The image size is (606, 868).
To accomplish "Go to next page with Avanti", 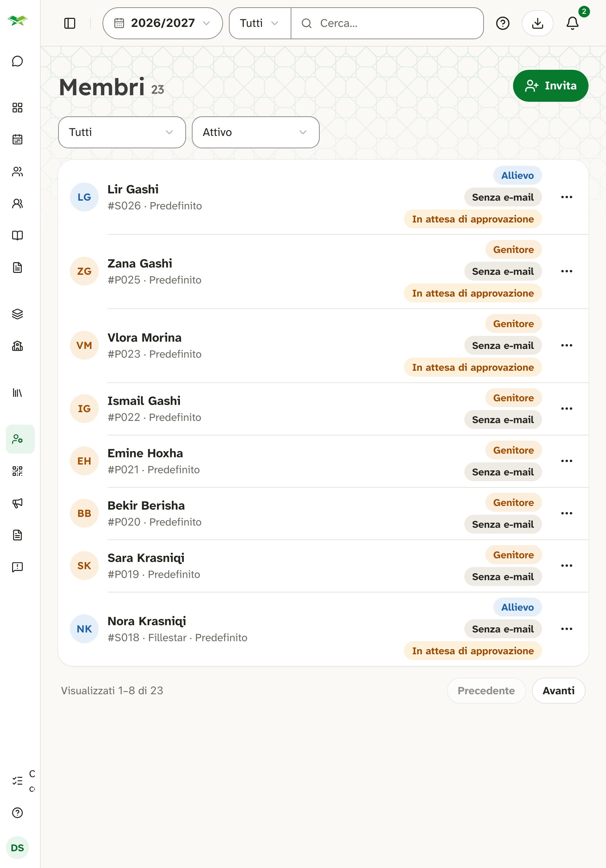I will (x=558, y=691).
